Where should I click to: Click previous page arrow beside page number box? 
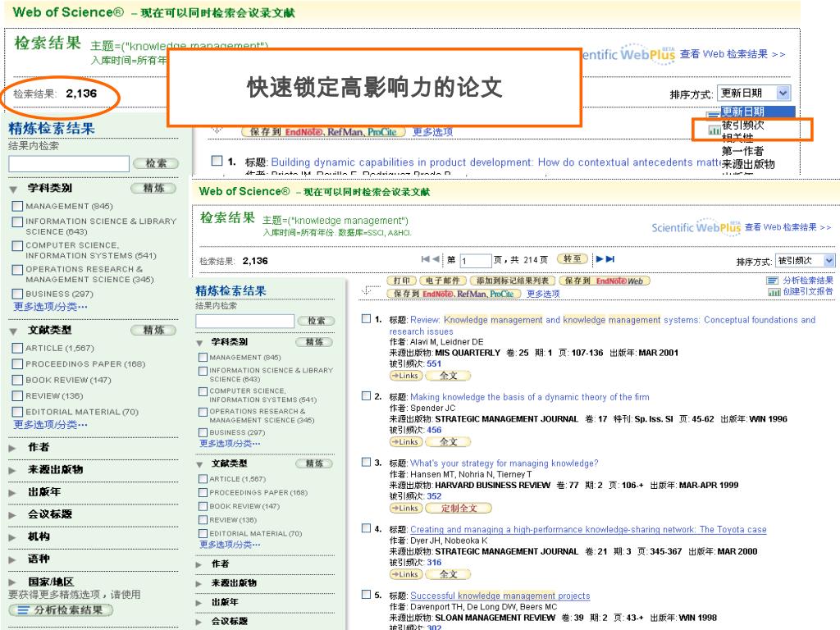[436, 259]
